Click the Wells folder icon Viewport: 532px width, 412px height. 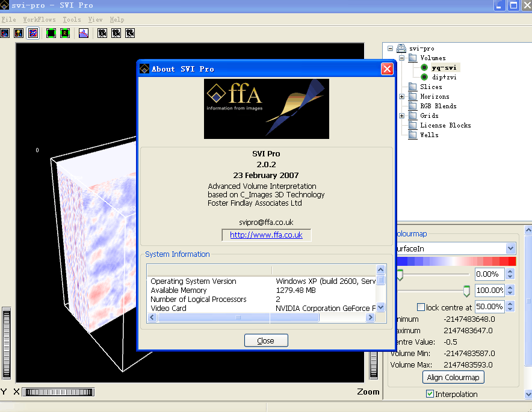pos(413,135)
